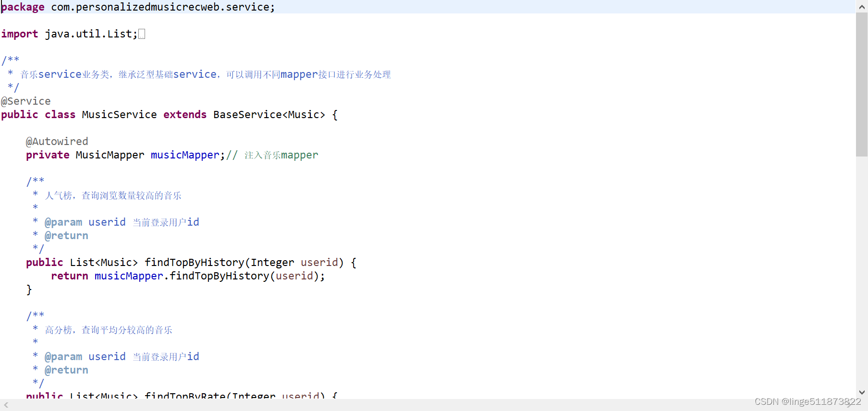The height and width of the screenshot is (411, 868).
Task: Click the horizontal scrollbar left arrow
Action: [x=6, y=405]
